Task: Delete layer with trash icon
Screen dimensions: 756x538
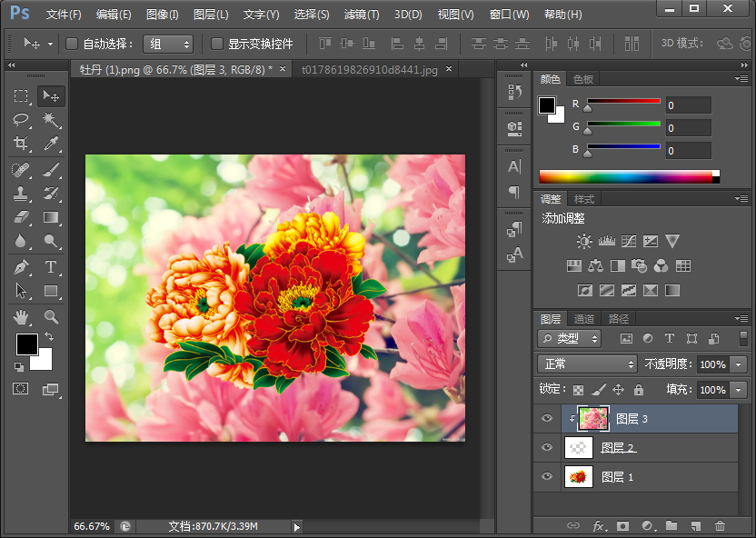Action: pyautogui.click(x=720, y=526)
